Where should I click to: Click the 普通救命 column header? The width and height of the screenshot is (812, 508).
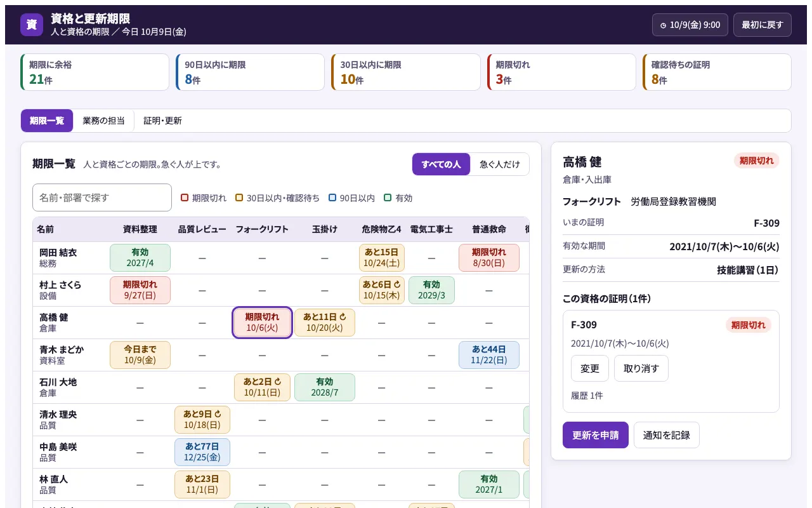(489, 229)
